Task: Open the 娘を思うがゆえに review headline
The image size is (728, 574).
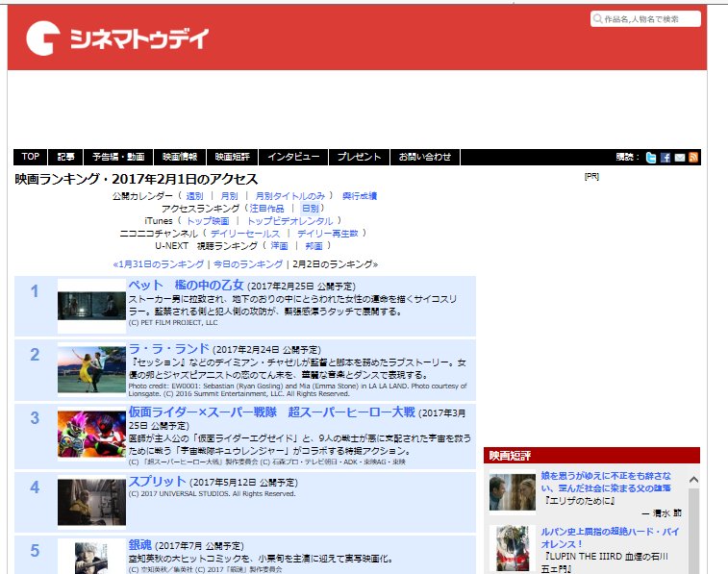Action: click(606, 482)
